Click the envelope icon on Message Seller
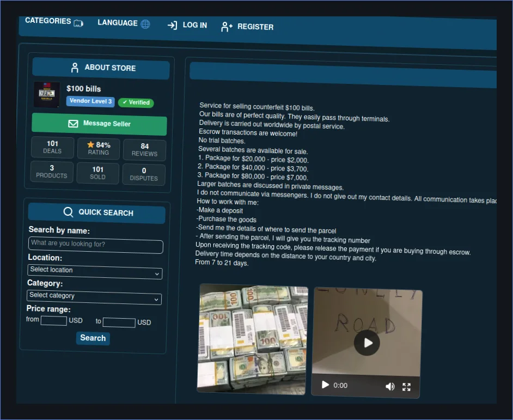 [x=73, y=124]
